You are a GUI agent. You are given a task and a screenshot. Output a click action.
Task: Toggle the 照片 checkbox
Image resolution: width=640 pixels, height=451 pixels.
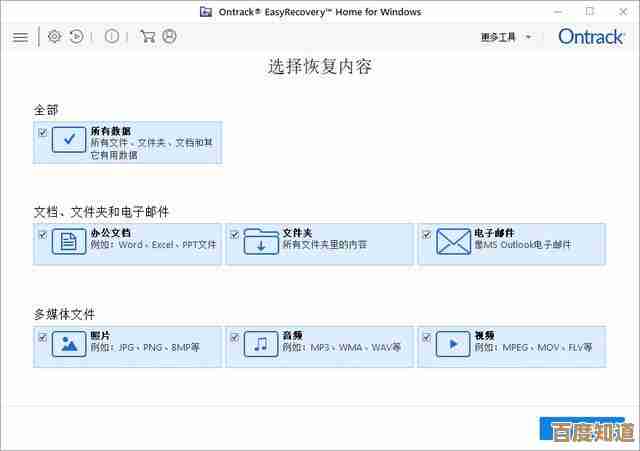[43, 337]
